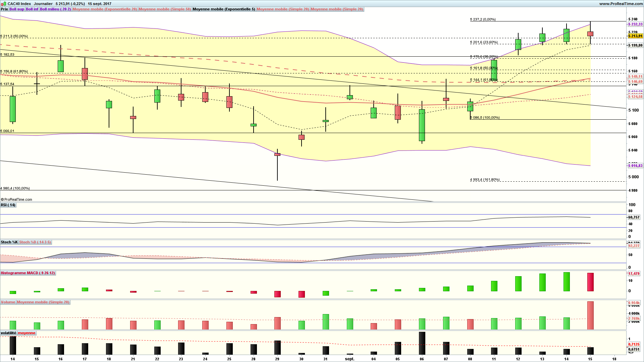The height and width of the screenshot is (362, 644).
Task: Select the Boll sup indicator label
Action: (x=17, y=9)
